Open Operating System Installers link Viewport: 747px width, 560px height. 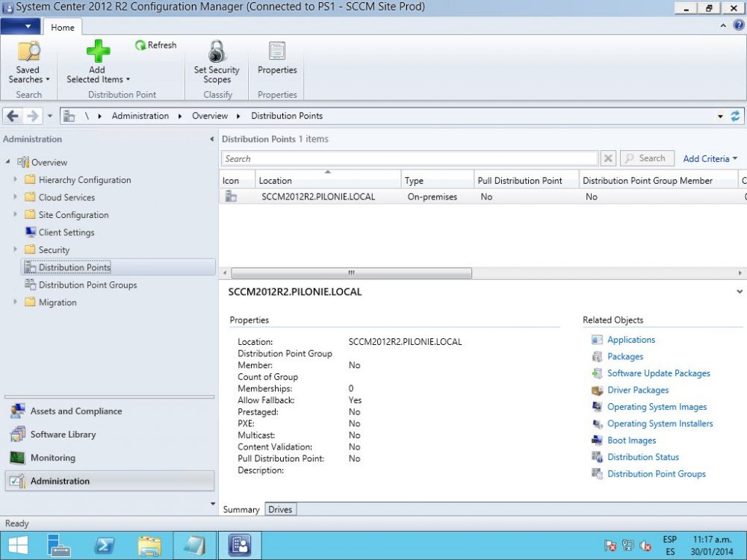(x=660, y=423)
